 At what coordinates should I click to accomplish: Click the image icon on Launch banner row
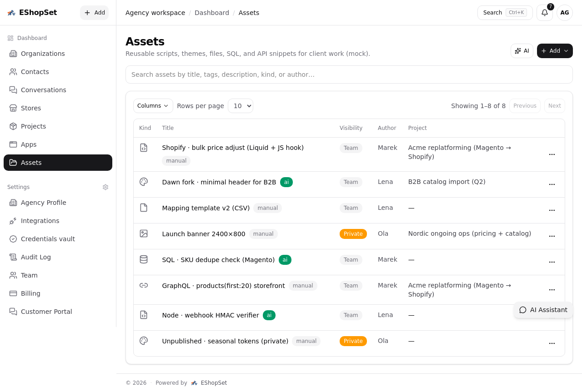[144, 233]
